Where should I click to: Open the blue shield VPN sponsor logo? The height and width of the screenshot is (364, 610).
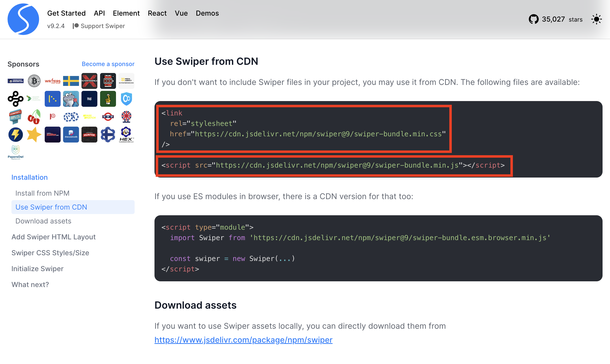point(126,99)
